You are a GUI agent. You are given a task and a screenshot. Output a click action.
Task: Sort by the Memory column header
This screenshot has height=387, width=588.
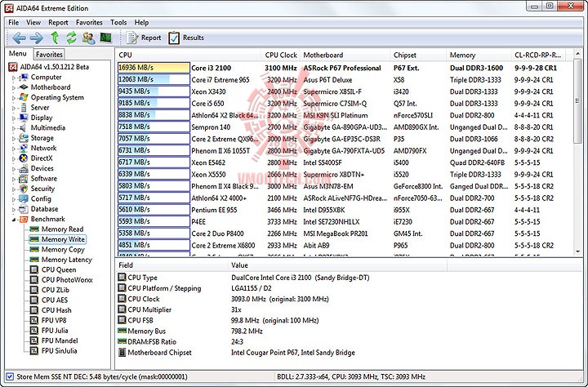[479, 56]
